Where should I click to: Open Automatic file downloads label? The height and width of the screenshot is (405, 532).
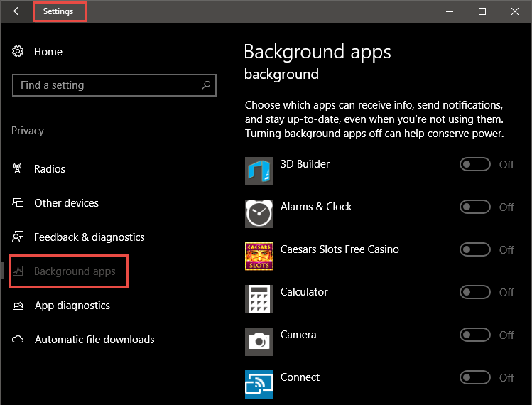click(x=94, y=340)
